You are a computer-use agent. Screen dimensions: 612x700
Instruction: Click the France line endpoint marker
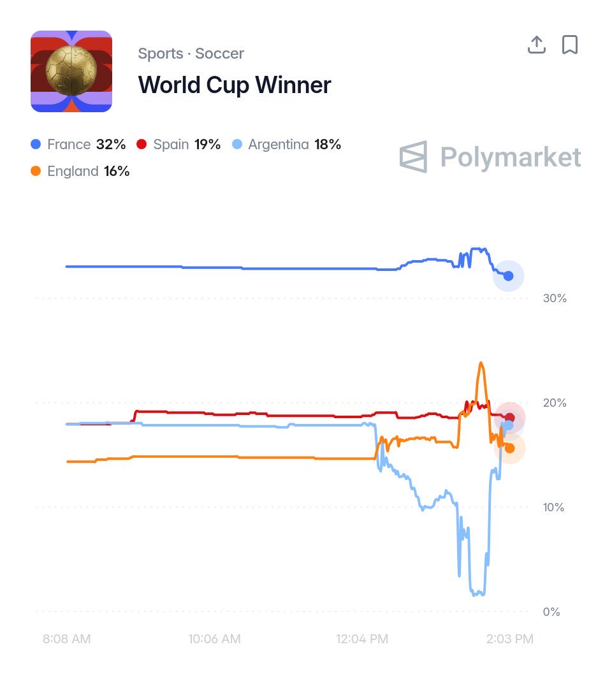pyautogui.click(x=509, y=276)
